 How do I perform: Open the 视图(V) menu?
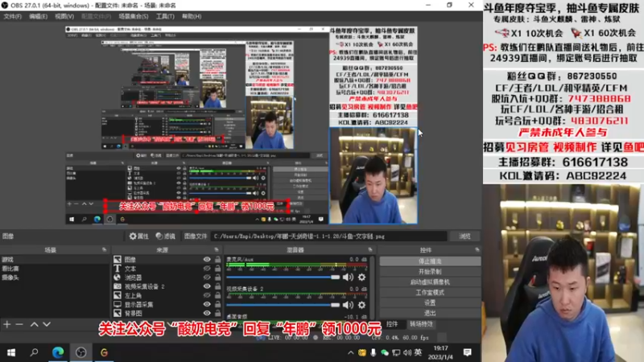[x=64, y=16]
